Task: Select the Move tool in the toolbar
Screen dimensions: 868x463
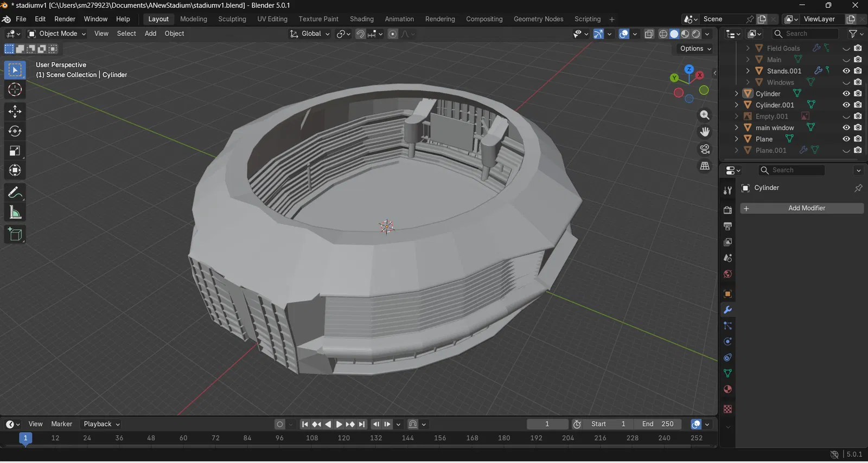Action: pos(15,112)
